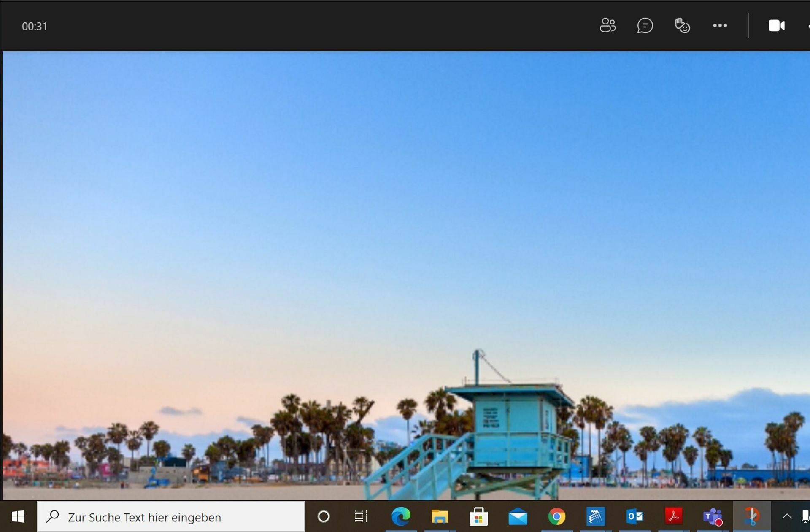Open the meeting chat
This screenshot has width=810, height=532.
pos(645,25)
